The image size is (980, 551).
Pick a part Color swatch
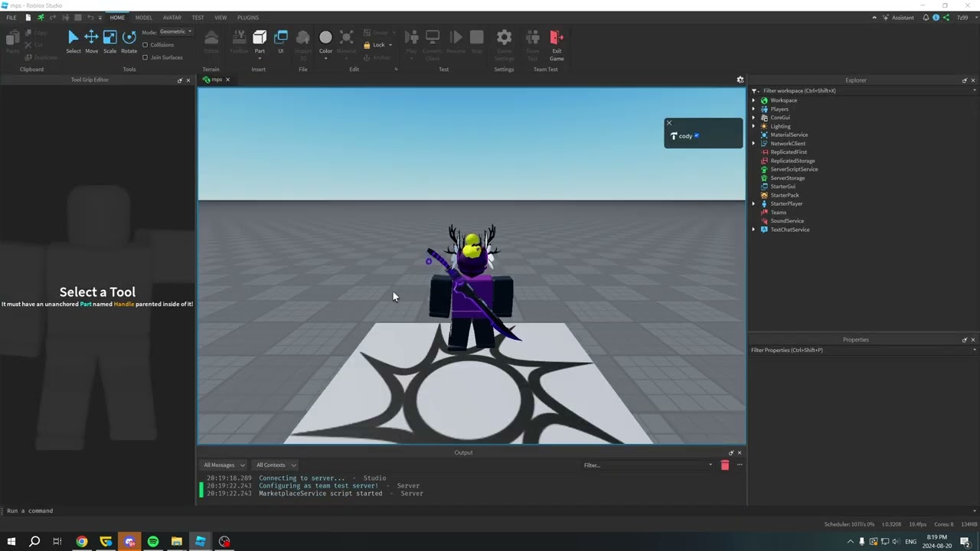[x=325, y=37]
